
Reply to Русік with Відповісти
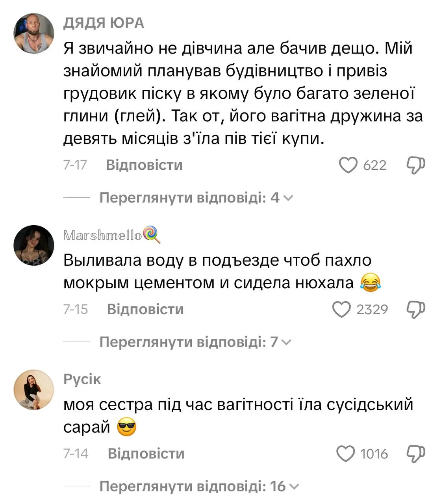145,453
